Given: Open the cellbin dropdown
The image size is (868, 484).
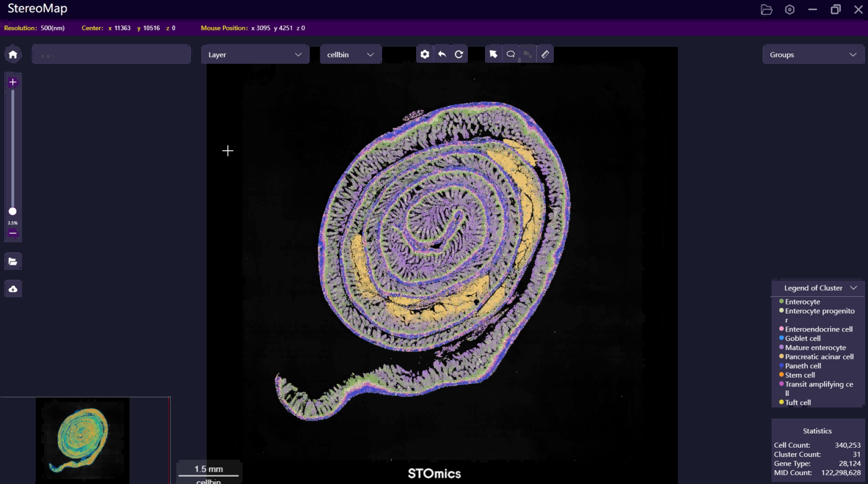Looking at the screenshot, I should pyautogui.click(x=351, y=55).
